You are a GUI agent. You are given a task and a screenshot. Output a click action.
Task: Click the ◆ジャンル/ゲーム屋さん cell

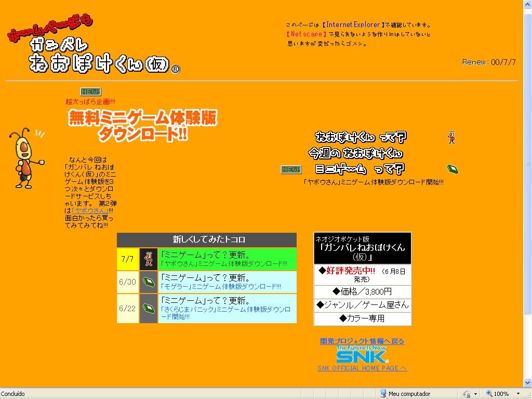[x=362, y=304]
